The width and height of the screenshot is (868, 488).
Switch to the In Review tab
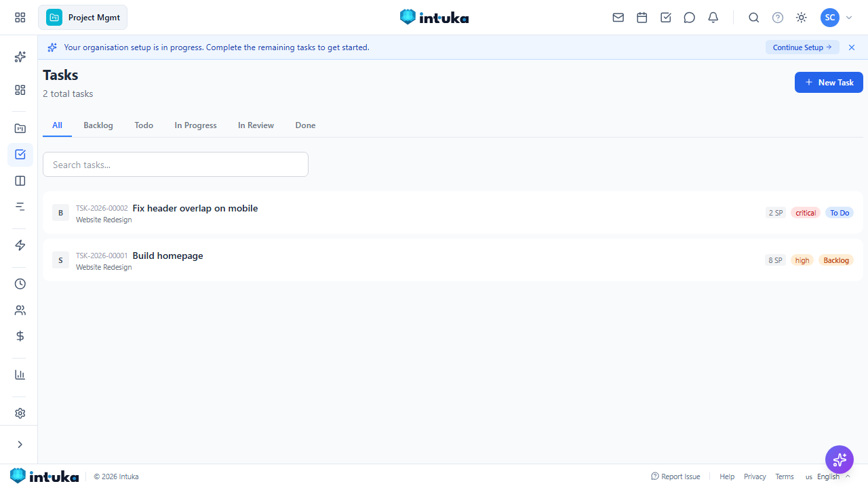click(256, 125)
